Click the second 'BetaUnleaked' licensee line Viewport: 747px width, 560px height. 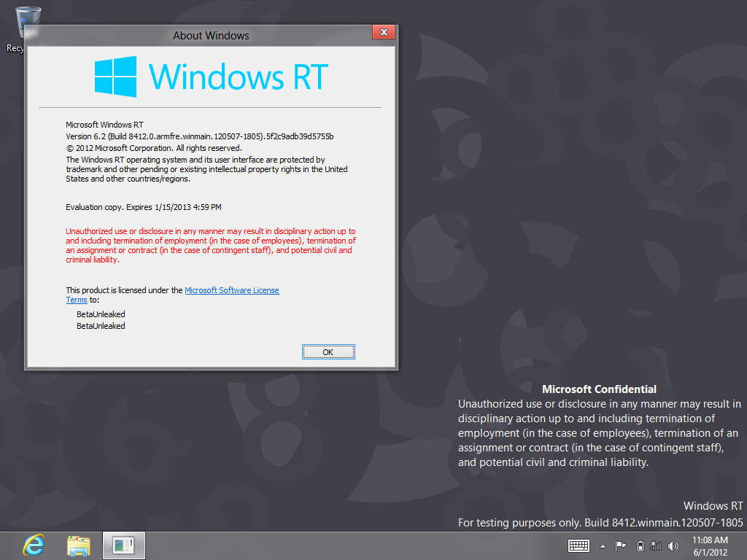pyautogui.click(x=101, y=326)
